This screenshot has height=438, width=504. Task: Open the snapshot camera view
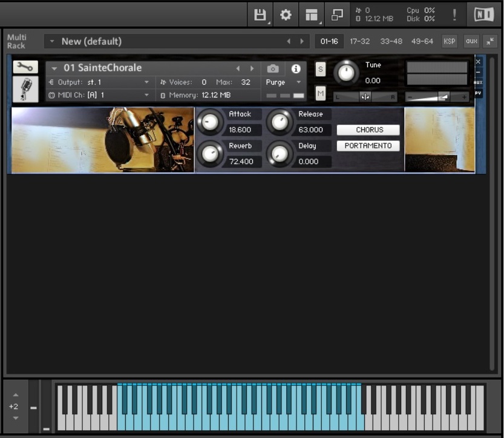(x=273, y=68)
